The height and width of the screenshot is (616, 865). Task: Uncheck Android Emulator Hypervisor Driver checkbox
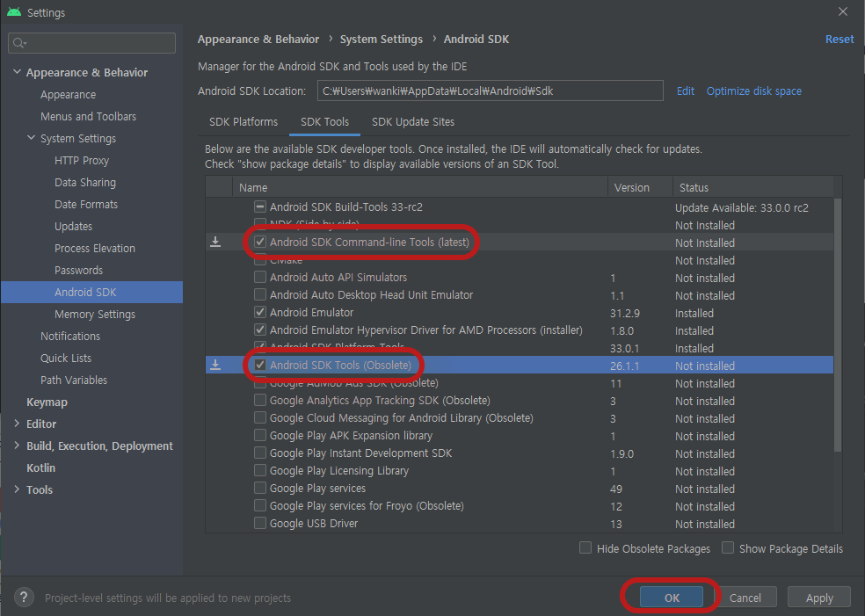coord(260,330)
